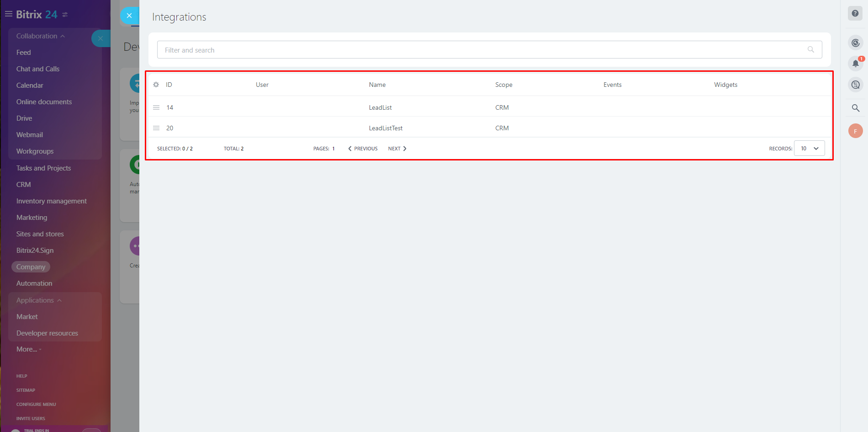The width and height of the screenshot is (868, 432).
Task: Open the CONFIGURE MENU link at the bottom
Action: (x=36, y=404)
